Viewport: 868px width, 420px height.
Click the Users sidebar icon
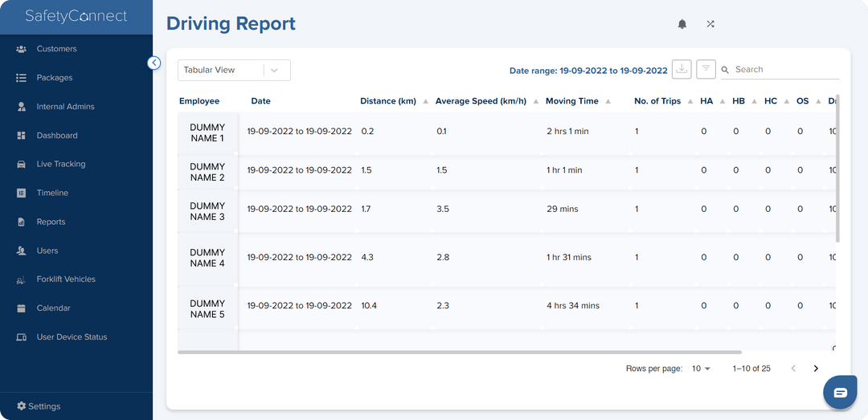click(21, 251)
